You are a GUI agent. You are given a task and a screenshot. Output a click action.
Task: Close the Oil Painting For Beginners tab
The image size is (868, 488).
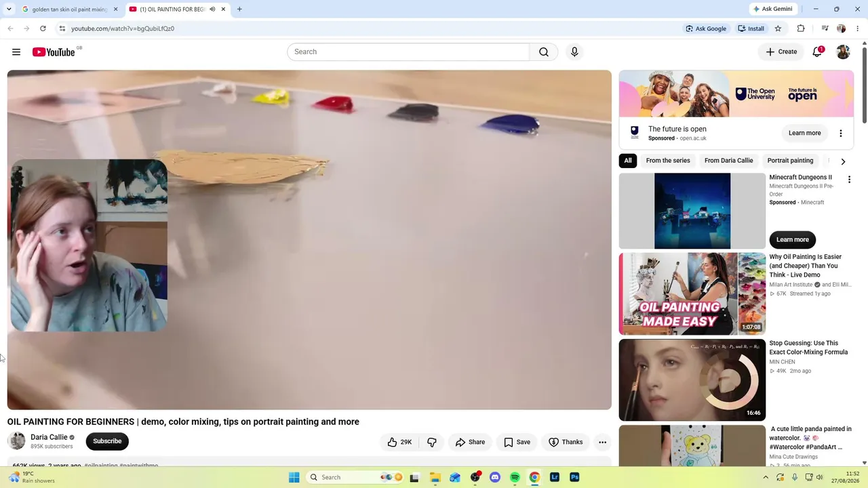[x=223, y=9]
